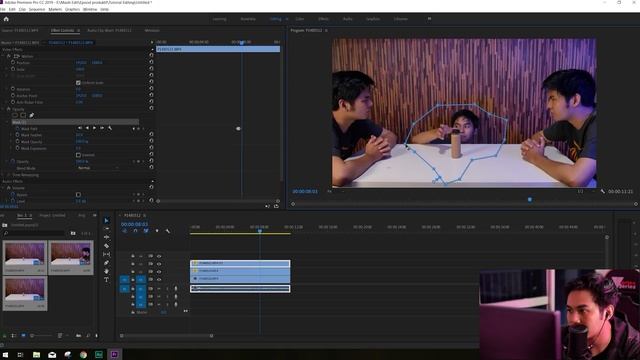The height and width of the screenshot is (360, 640).
Task: Open the Window menu
Action: (90, 9)
